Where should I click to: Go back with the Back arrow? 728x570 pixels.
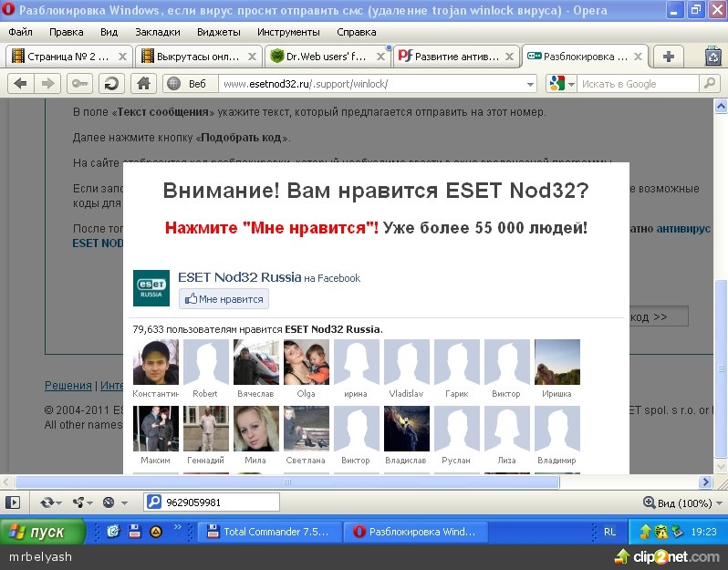tap(20, 84)
